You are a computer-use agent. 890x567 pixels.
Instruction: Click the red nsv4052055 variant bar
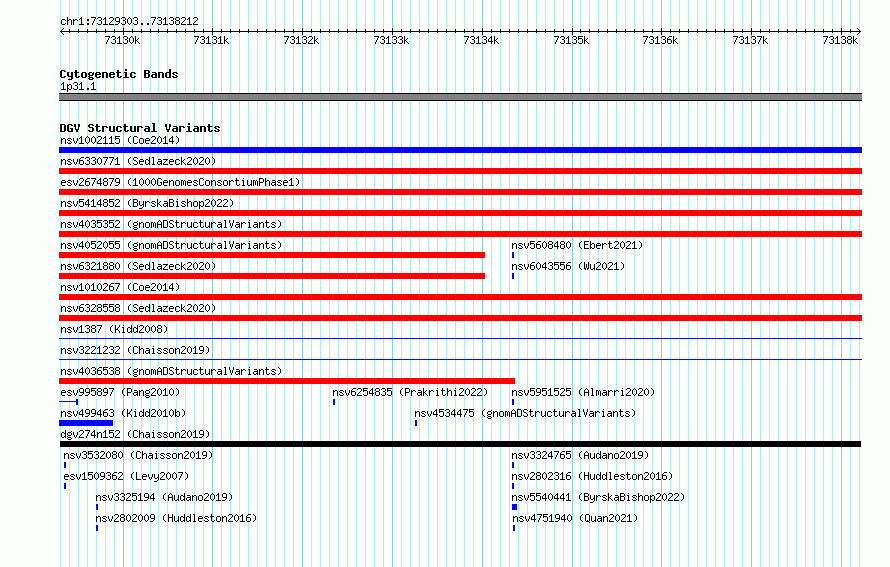272,255
